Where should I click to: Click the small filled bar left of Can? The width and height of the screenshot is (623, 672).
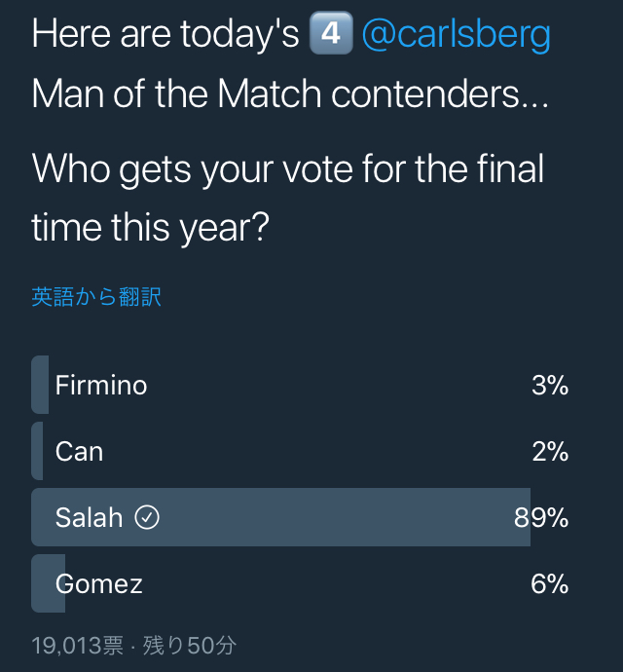click(37, 452)
